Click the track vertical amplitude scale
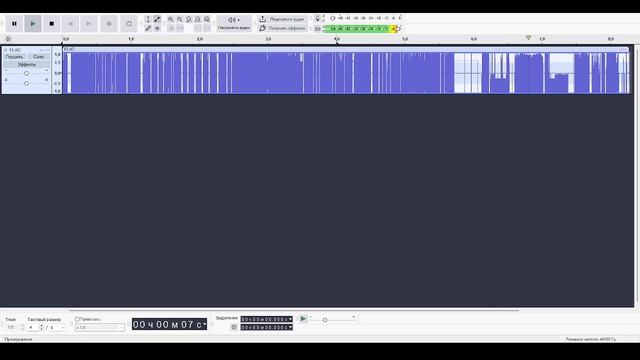 [x=57, y=72]
